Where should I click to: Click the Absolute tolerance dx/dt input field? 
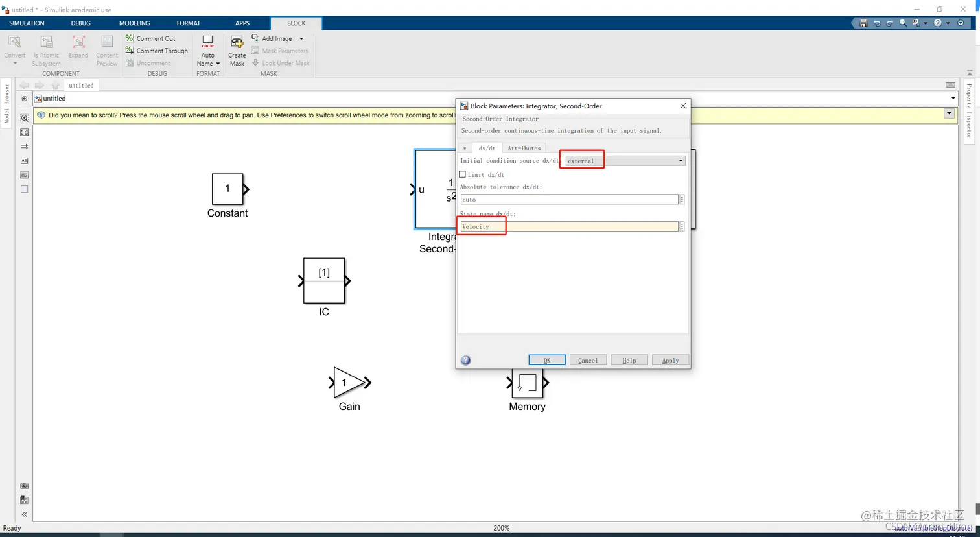[569, 200]
